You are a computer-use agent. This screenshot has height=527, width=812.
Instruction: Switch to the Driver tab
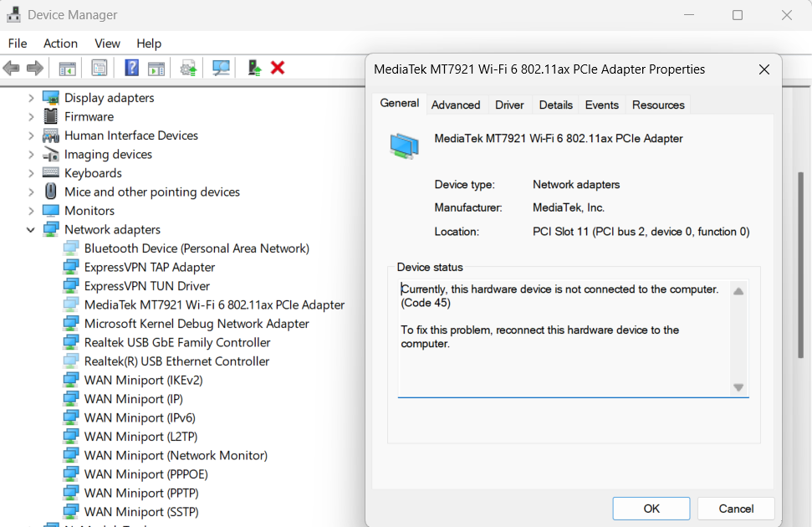(509, 105)
